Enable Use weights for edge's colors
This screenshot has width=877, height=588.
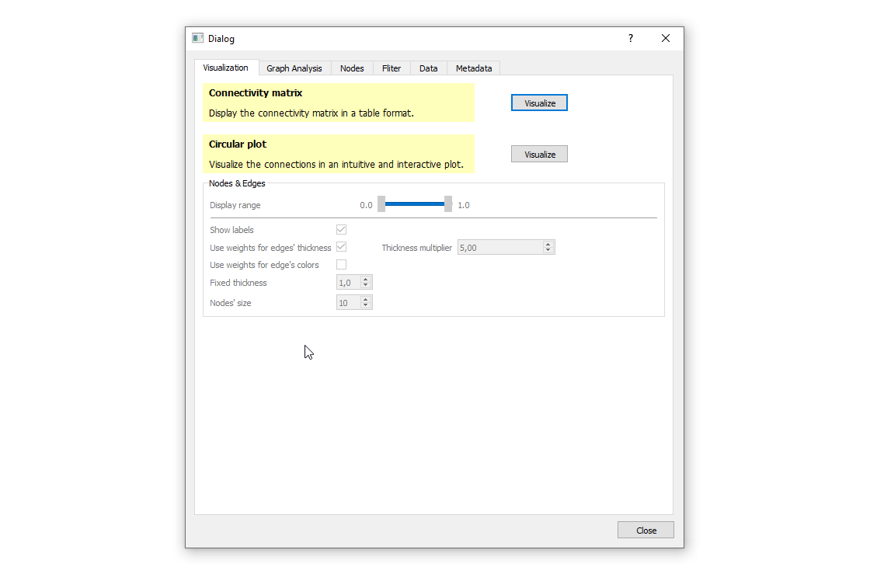click(341, 265)
